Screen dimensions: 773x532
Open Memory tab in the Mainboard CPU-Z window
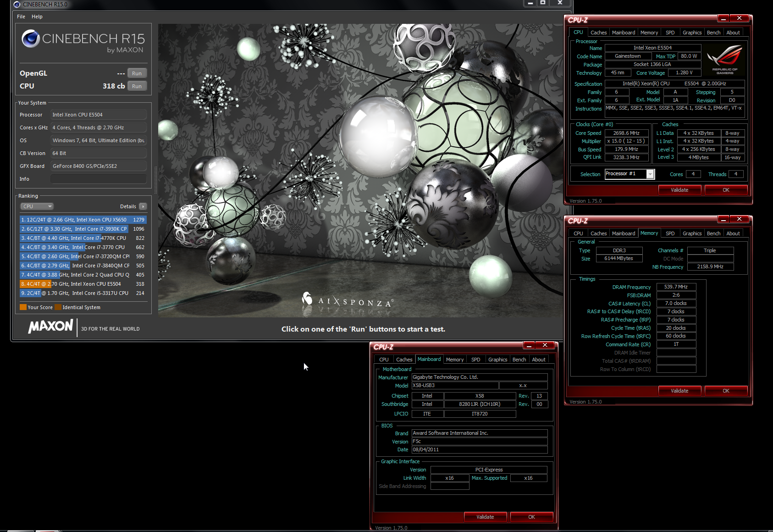click(x=455, y=360)
